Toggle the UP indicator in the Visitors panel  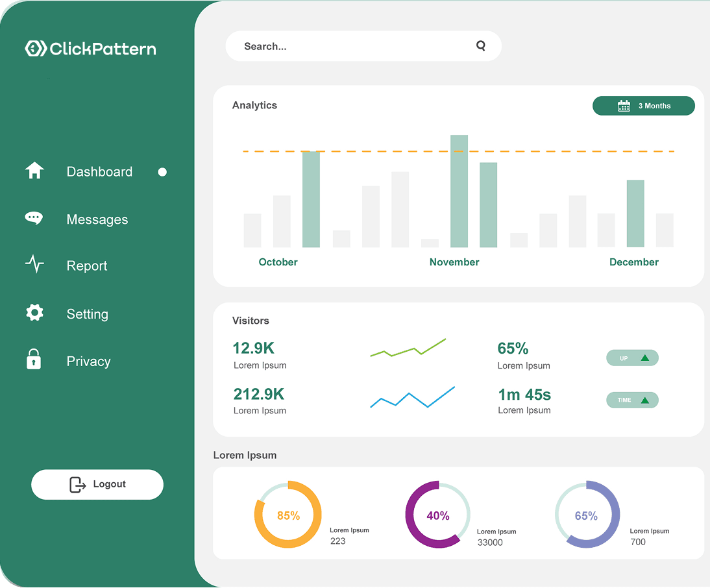[x=632, y=358]
